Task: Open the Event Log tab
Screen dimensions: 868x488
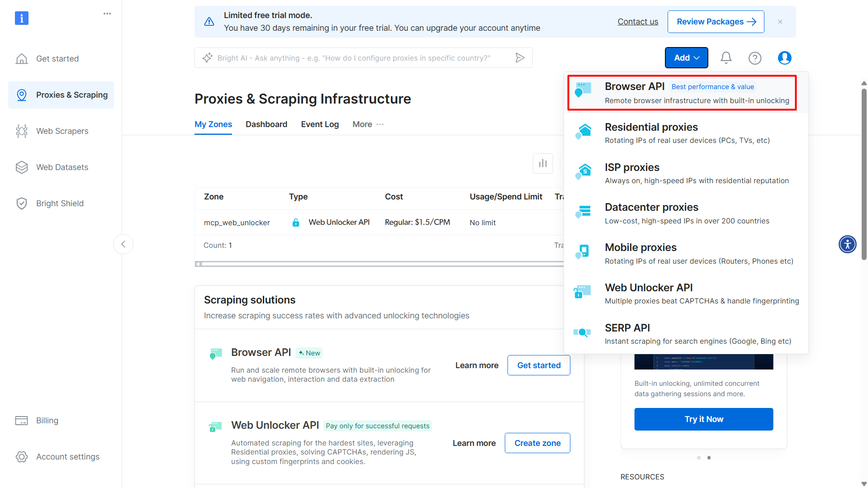Action: [x=320, y=124]
